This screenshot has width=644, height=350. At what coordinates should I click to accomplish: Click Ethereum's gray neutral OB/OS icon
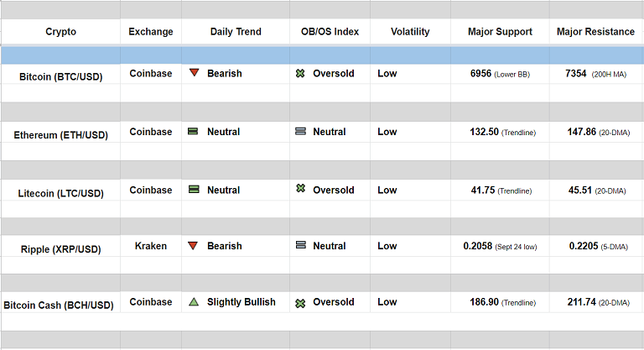[300, 132]
